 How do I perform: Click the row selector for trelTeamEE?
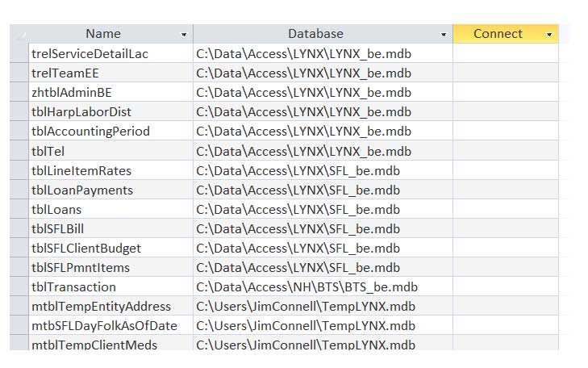click(19, 73)
